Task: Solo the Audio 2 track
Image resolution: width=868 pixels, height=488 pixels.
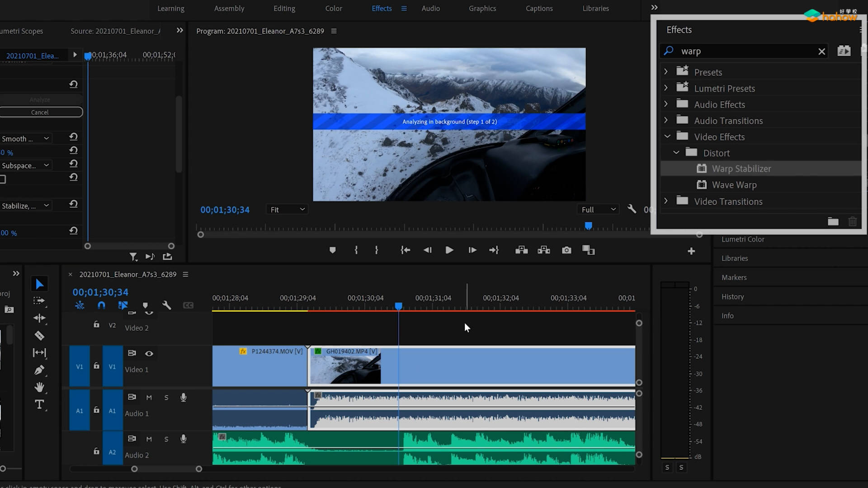Action: [166, 439]
